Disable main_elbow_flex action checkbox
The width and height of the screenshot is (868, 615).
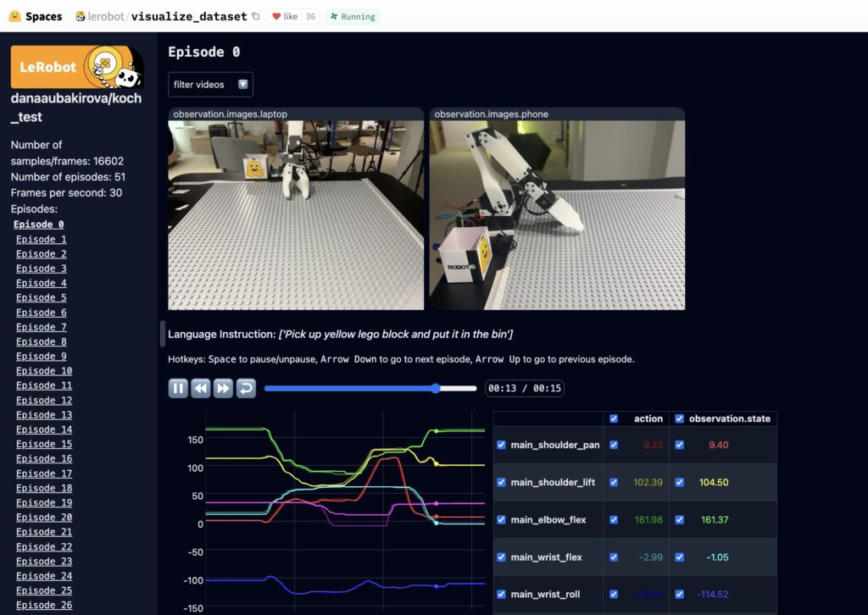coord(614,520)
